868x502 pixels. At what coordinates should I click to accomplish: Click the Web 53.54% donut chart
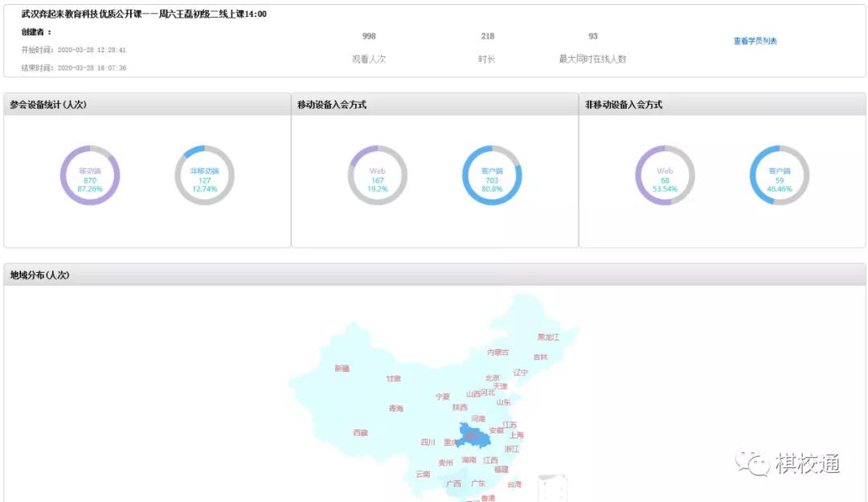(665, 176)
